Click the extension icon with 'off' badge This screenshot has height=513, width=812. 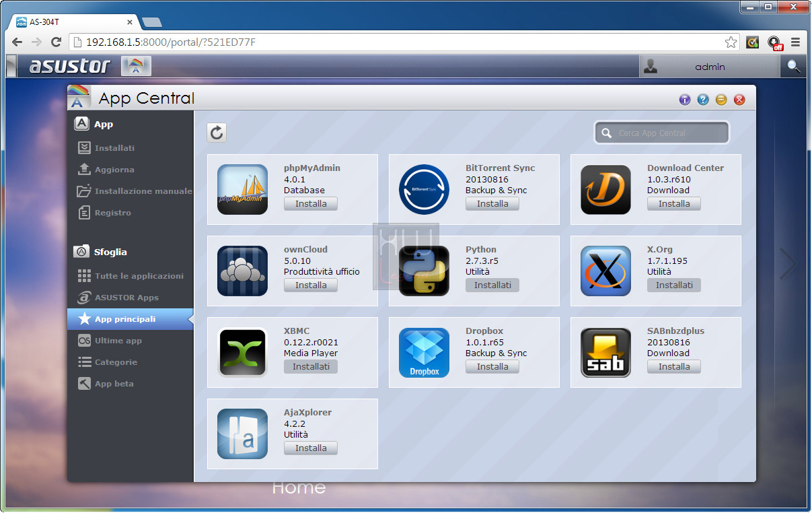pyautogui.click(x=775, y=42)
